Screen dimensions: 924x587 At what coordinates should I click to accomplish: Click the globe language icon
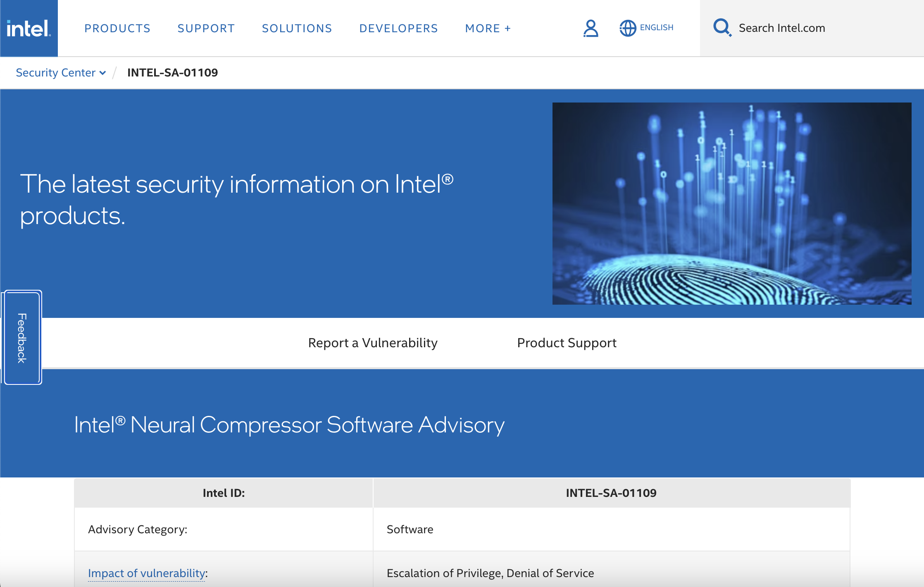click(627, 28)
